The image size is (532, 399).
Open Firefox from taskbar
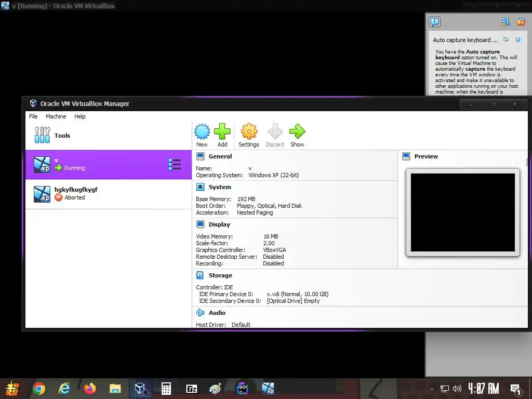tap(90, 389)
